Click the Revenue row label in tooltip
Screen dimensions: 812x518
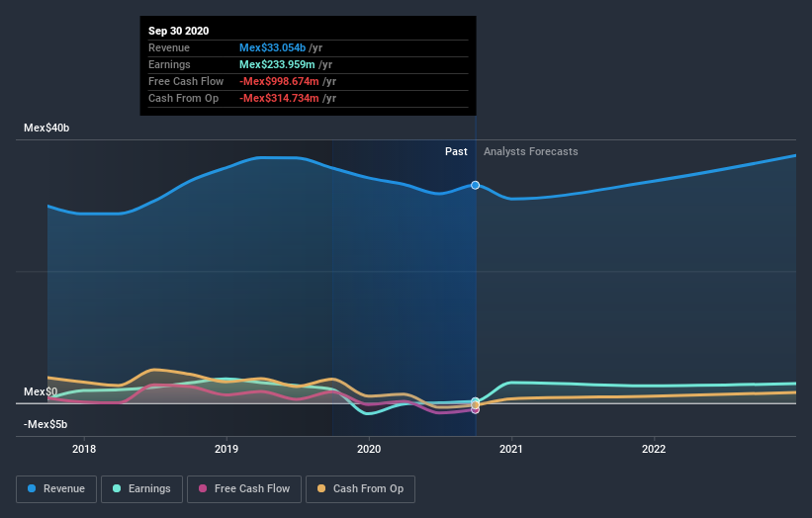click(x=169, y=47)
